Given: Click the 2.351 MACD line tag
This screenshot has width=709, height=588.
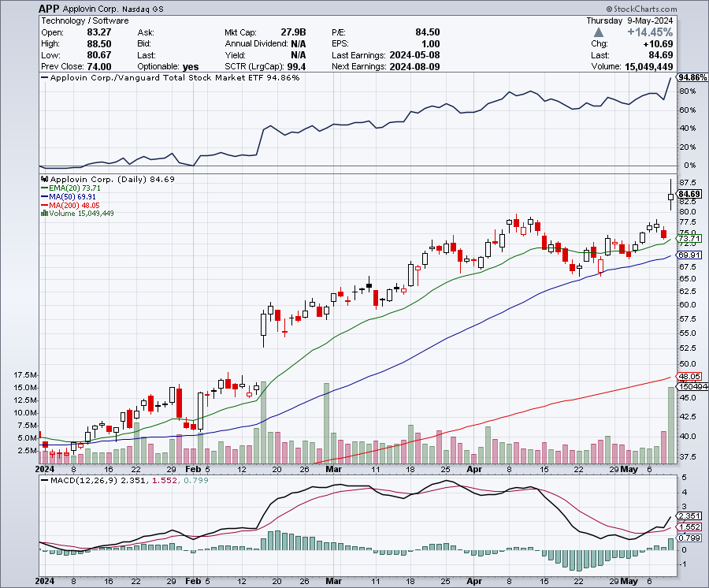Looking at the screenshot, I should pos(689,515).
